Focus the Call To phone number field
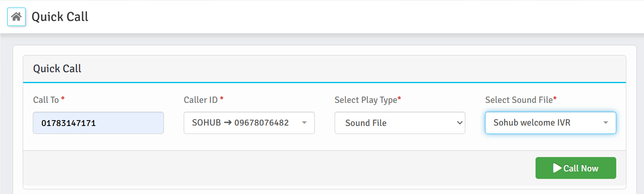644x194 pixels. click(x=98, y=123)
